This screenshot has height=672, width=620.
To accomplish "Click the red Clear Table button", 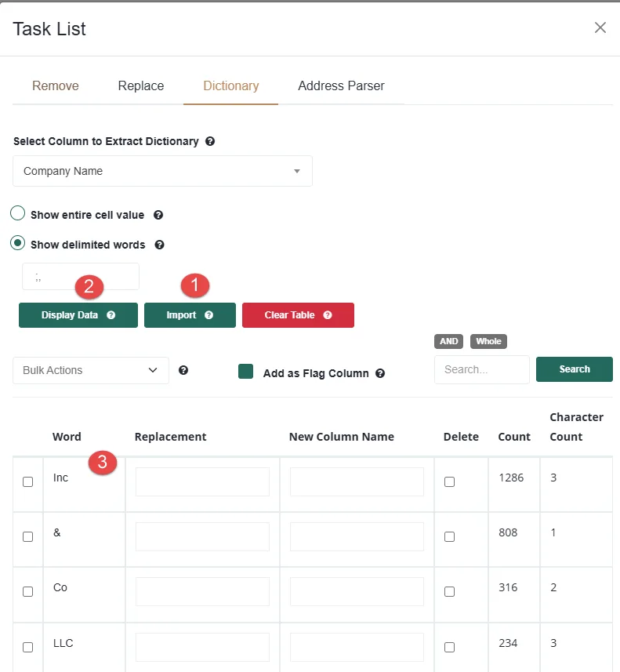I will coord(298,315).
